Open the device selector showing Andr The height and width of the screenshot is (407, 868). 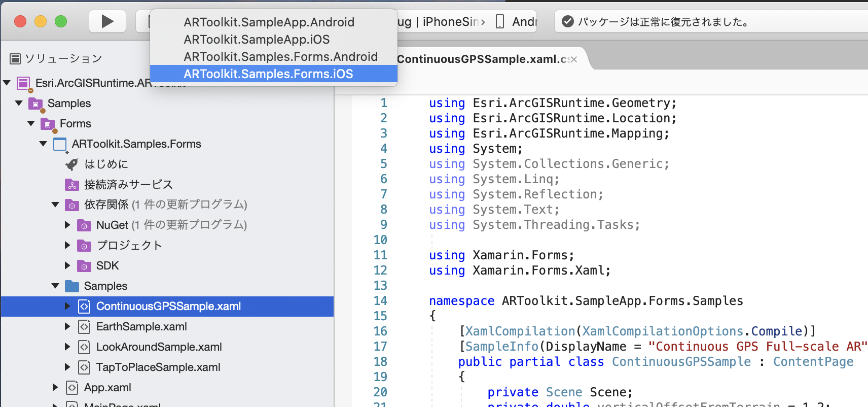tap(516, 21)
